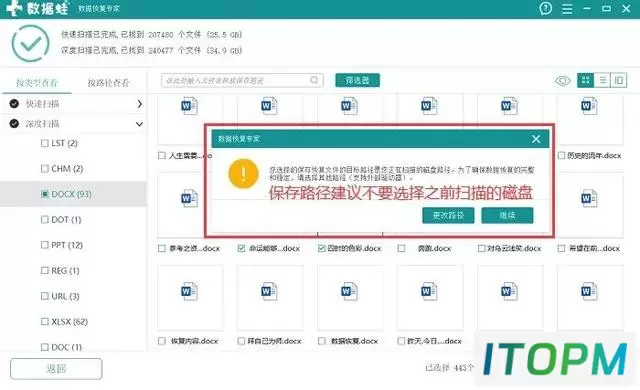This screenshot has width=640, height=390.
Task: Expand 快速扫描 with its right chevron
Action: tap(139, 104)
